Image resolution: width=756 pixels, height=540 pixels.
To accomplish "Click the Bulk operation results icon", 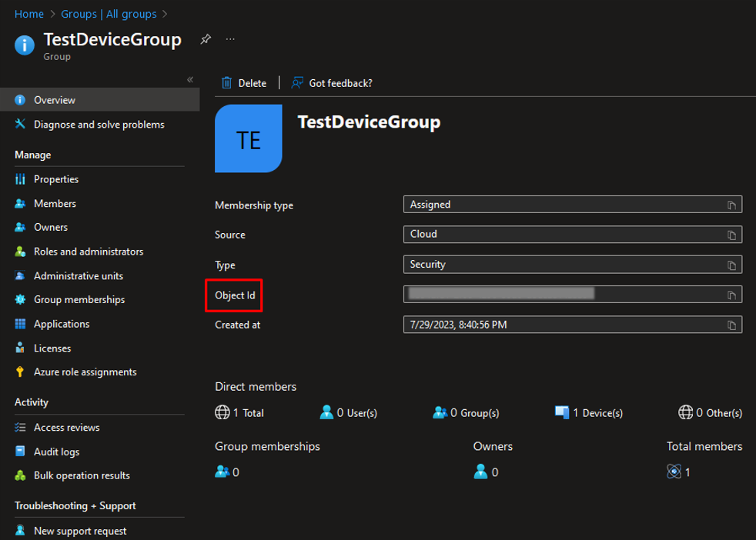I will click(20, 475).
